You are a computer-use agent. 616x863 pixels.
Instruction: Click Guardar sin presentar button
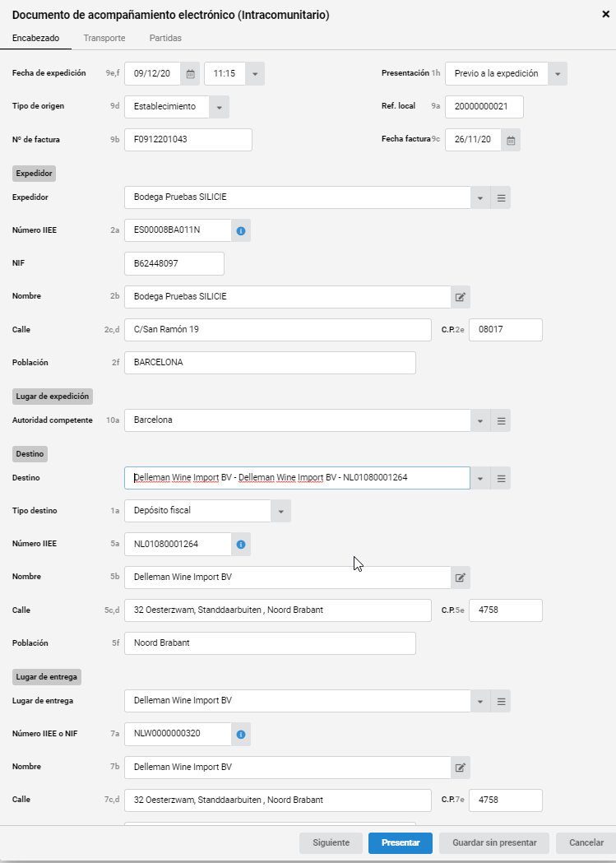point(494,842)
